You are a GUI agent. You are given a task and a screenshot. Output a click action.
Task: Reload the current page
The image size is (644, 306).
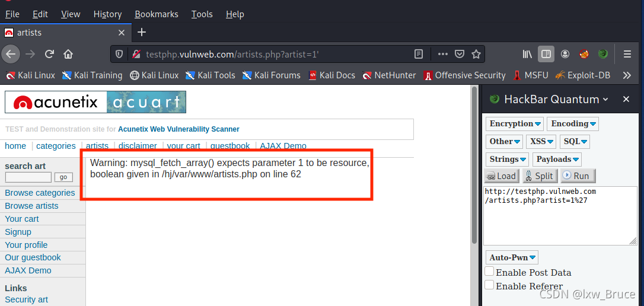(x=49, y=54)
